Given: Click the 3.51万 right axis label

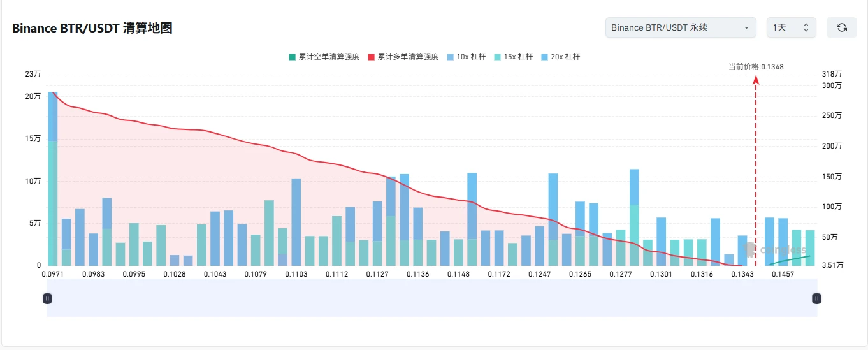Looking at the screenshot, I should [x=834, y=265].
